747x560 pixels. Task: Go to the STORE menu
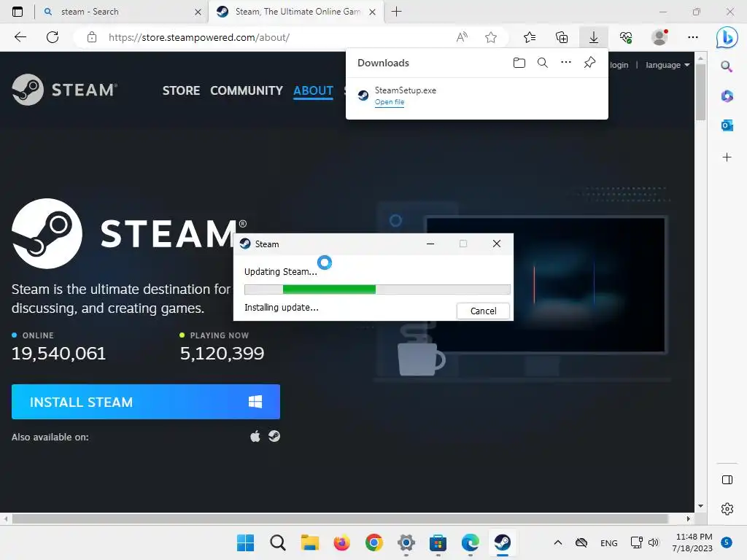click(x=181, y=90)
